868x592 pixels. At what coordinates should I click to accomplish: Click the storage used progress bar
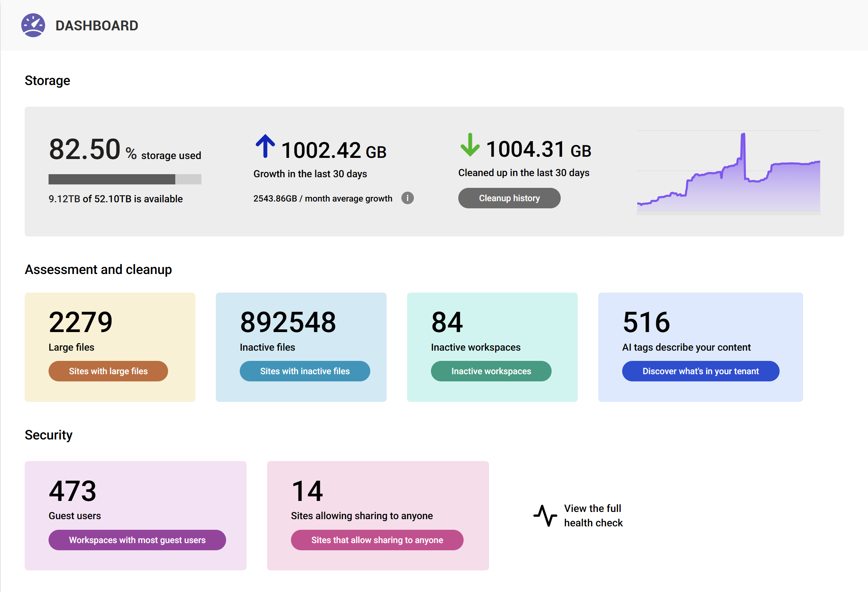[x=124, y=179]
